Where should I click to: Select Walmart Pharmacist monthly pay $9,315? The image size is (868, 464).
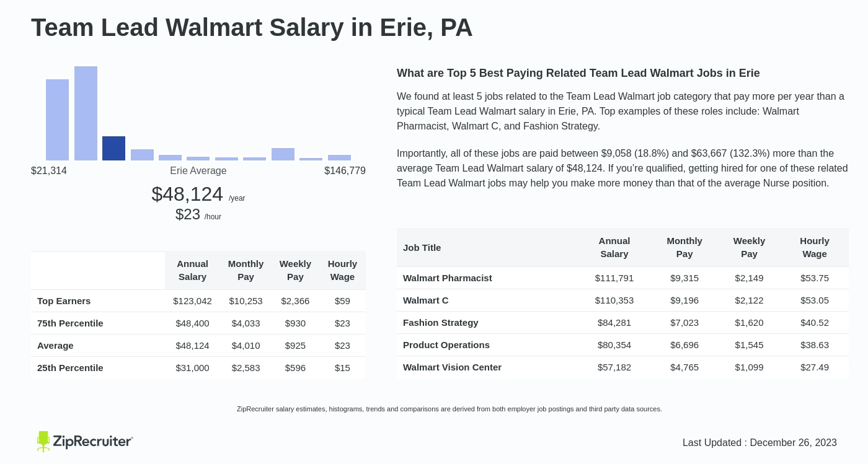(684, 278)
